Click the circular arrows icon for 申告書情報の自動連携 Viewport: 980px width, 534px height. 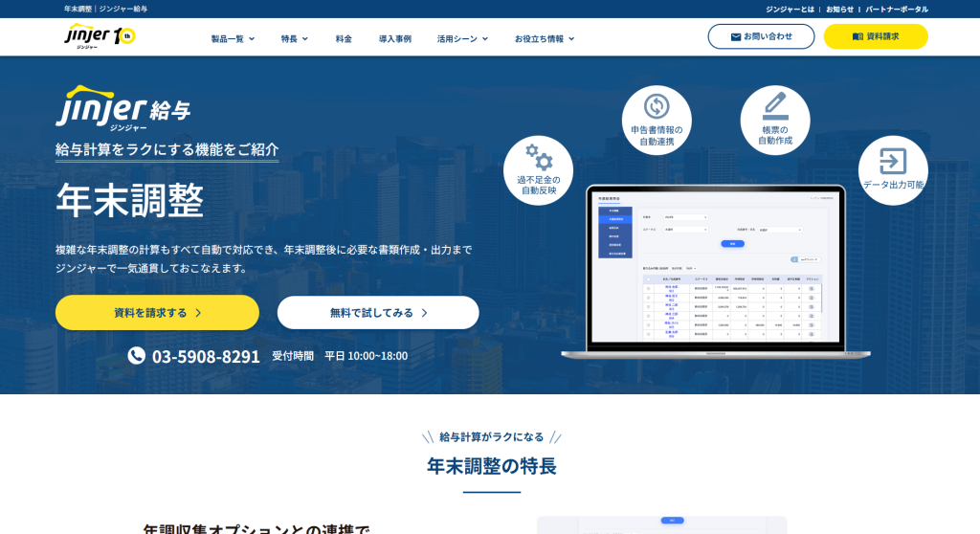(657, 106)
